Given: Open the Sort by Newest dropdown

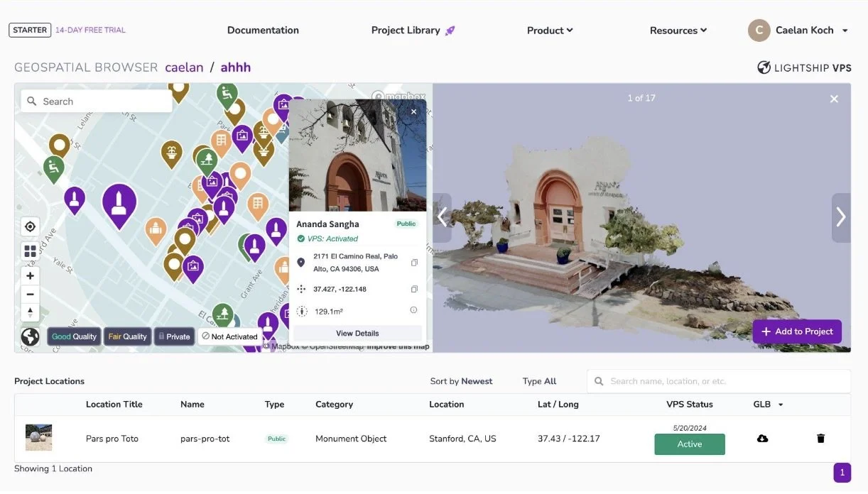Looking at the screenshot, I should click(461, 381).
